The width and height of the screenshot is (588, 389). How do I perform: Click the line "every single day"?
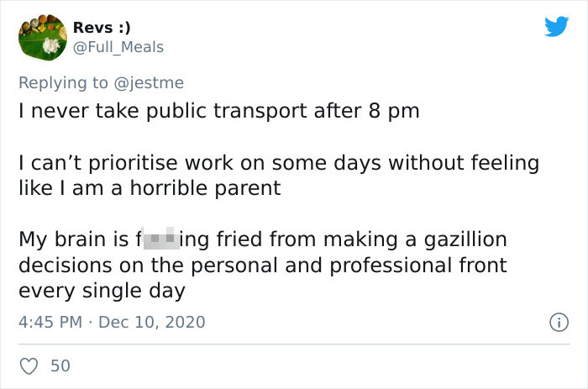[x=101, y=291]
